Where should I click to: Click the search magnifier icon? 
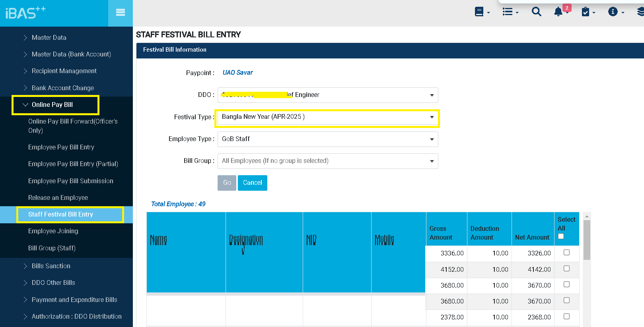(536, 12)
